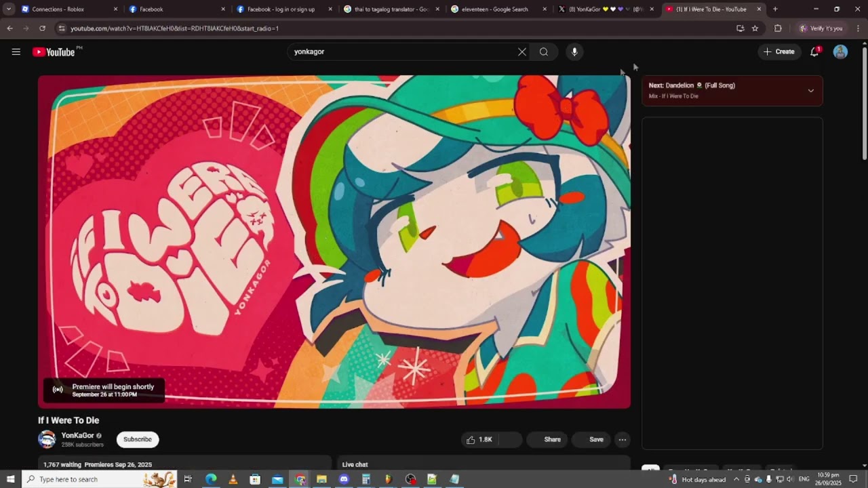Switch to the Facebook tab
868x488 pixels.
[176, 9]
